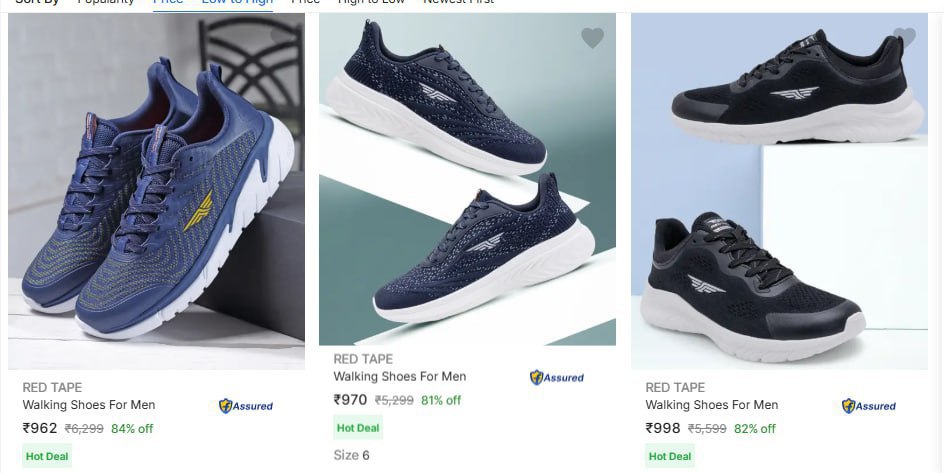Image resolution: width=944 pixels, height=473 pixels.
Task: Click the Hot Deal tag under ₹962
Action: tap(48, 456)
